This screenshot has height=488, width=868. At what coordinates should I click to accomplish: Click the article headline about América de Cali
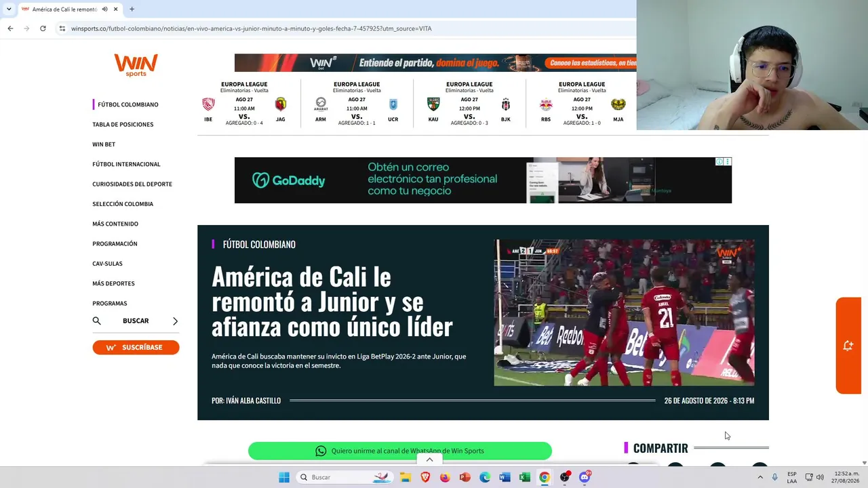[332, 302]
